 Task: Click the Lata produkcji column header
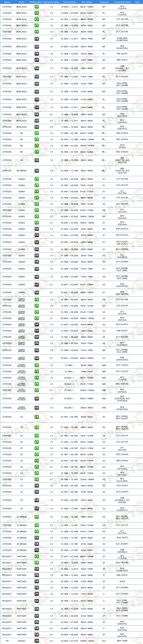[x=69, y=2]
